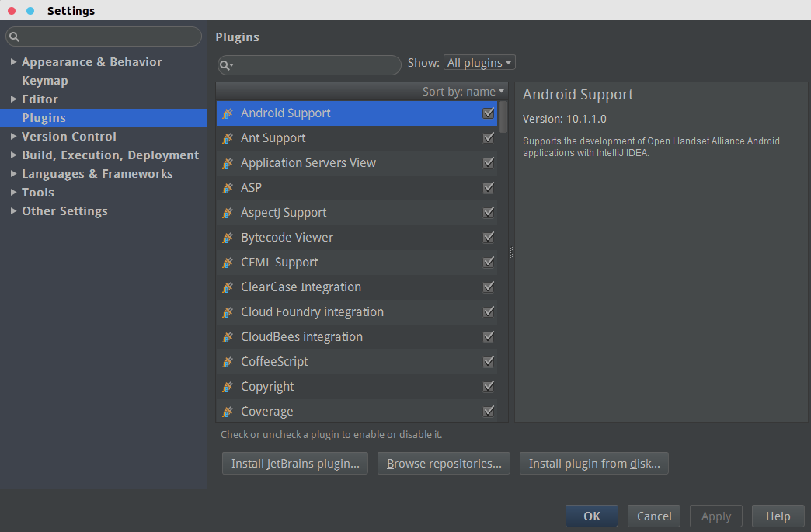Click the Android Support plugin icon
The height and width of the screenshot is (532, 811).
pyautogui.click(x=228, y=113)
